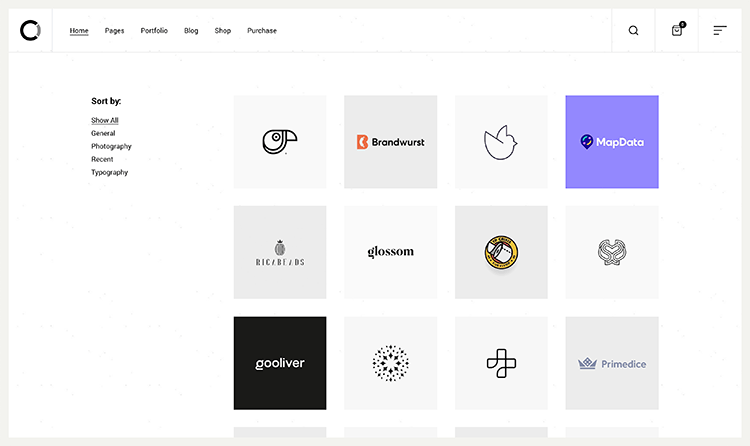Click the circular site logo
750x446 pixels.
[30, 31]
